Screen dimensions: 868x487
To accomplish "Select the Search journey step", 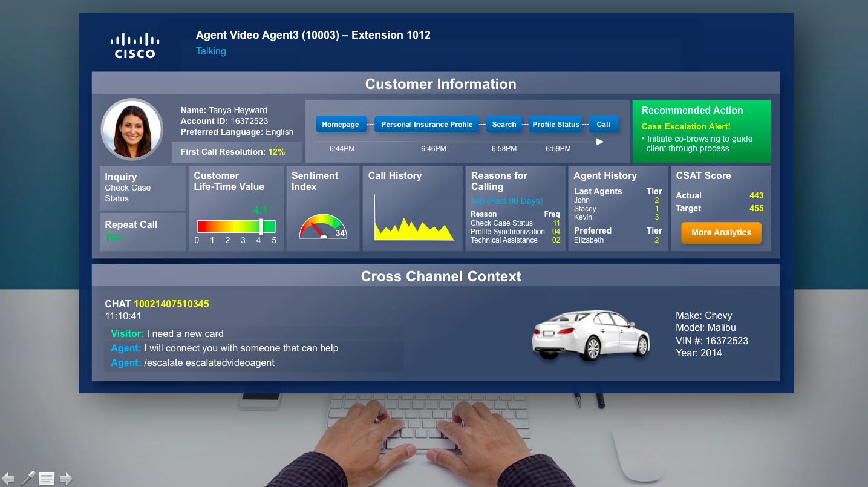I will click(504, 125).
